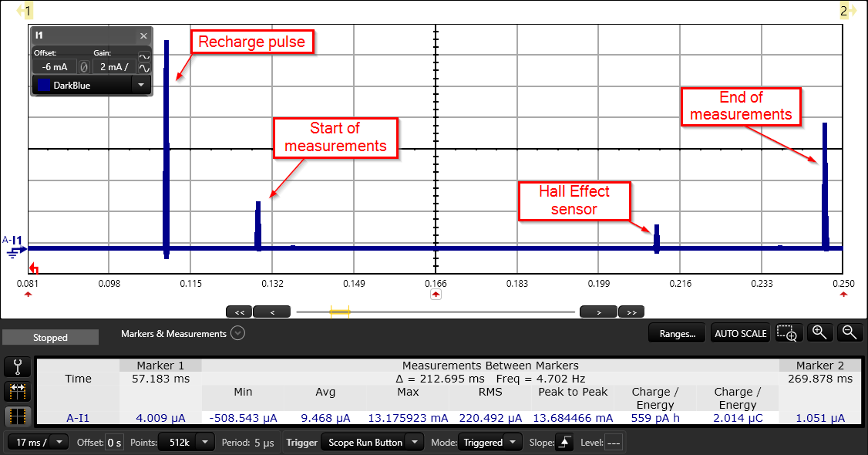Zoom out using the magnifier minus icon
Screen dimensions: 868x455
(849, 332)
